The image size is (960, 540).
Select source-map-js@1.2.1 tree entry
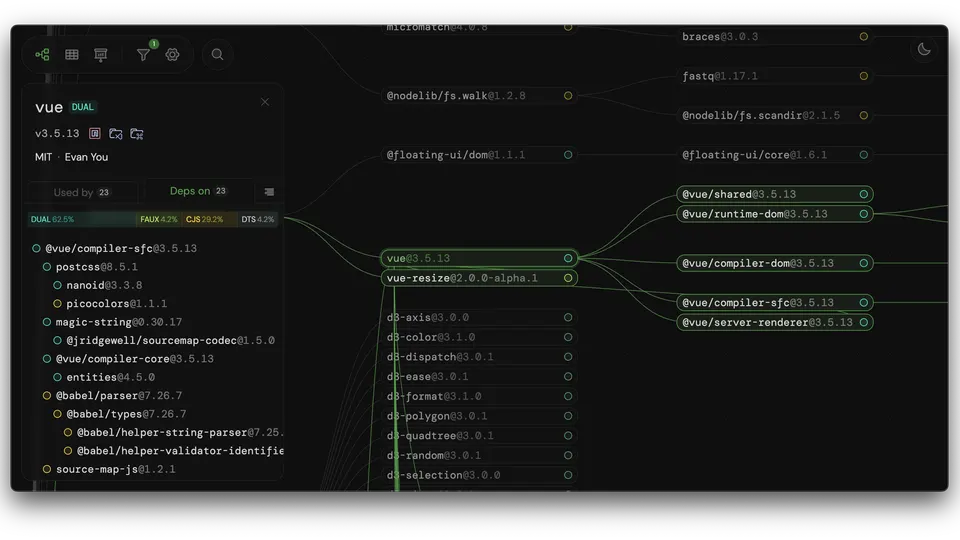coord(115,469)
